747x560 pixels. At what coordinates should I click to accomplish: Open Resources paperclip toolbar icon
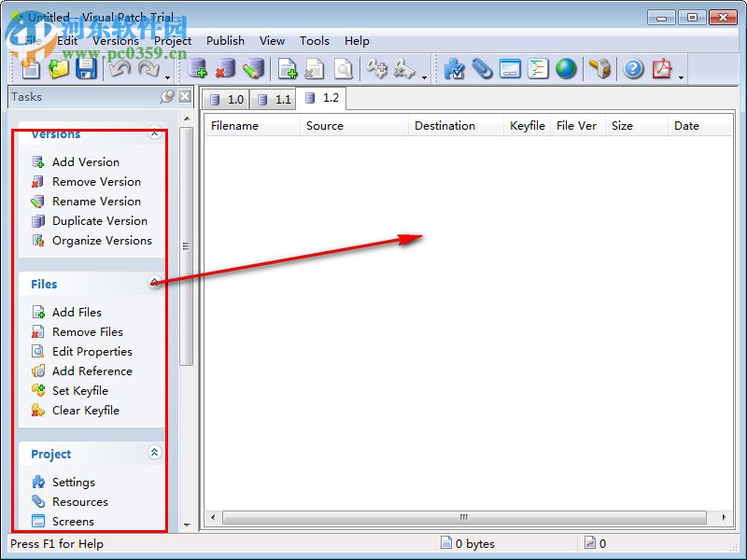tap(482, 69)
